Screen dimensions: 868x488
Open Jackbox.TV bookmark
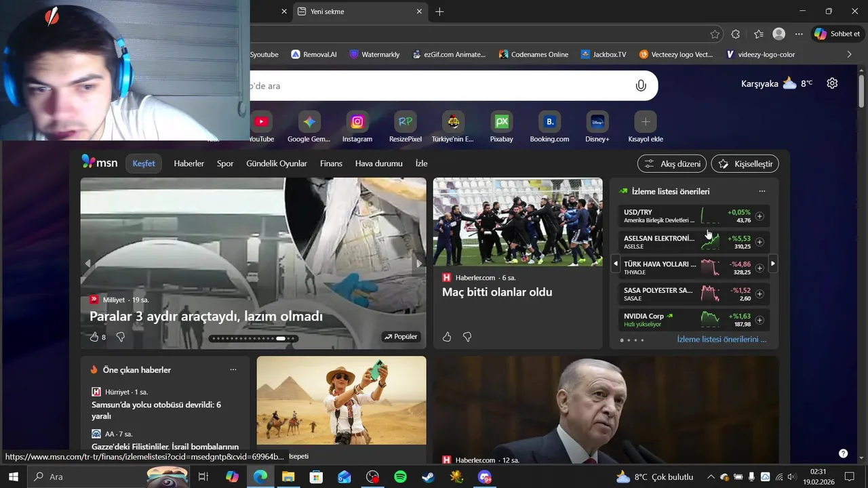click(604, 54)
